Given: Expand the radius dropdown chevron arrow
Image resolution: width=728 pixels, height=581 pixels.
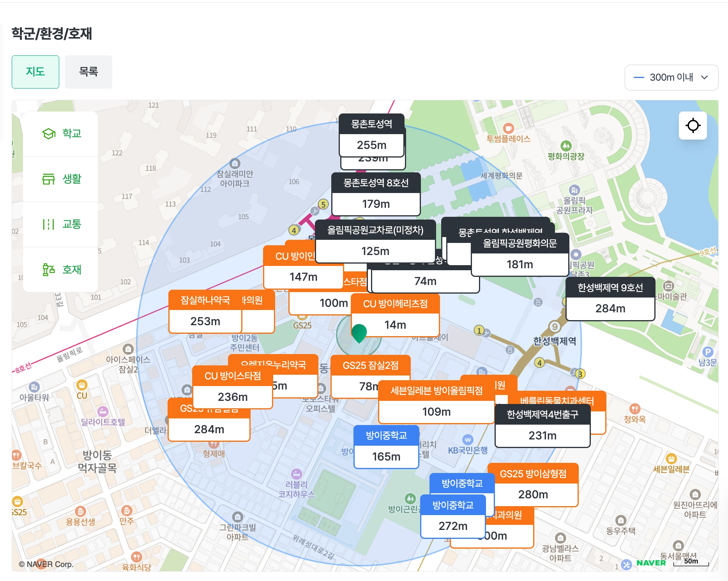Looking at the screenshot, I should click(704, 78).
